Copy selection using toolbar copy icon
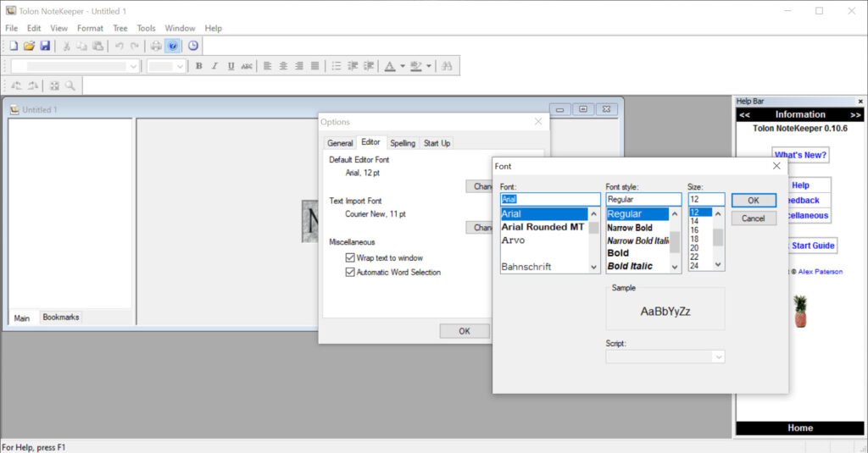The width and height of the screenshot is (868, 453). click(x=82, y=46)
